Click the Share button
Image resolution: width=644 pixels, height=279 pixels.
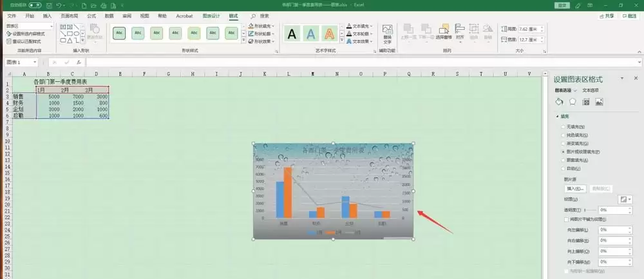click(607, 16)
